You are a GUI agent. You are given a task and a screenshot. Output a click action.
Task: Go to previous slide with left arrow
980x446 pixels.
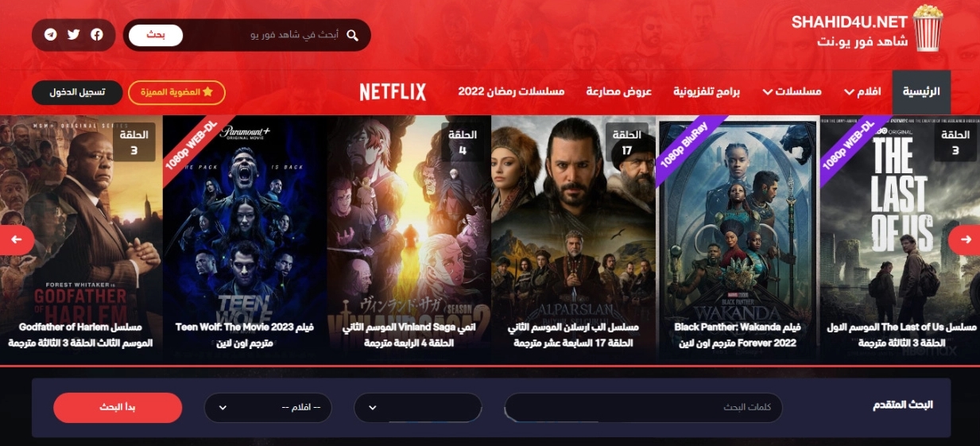[x=16, y=239]
